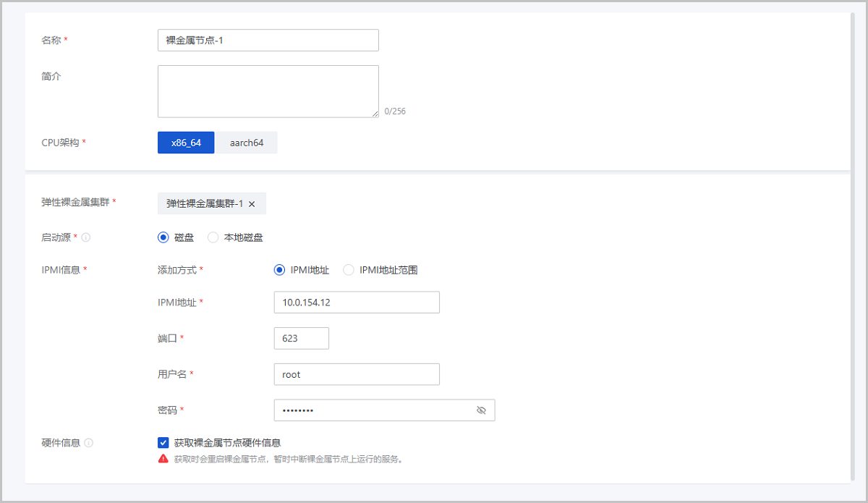Choose the IPMI地址范围 radio option
The image size is (868, 503).
click(349, 270)
